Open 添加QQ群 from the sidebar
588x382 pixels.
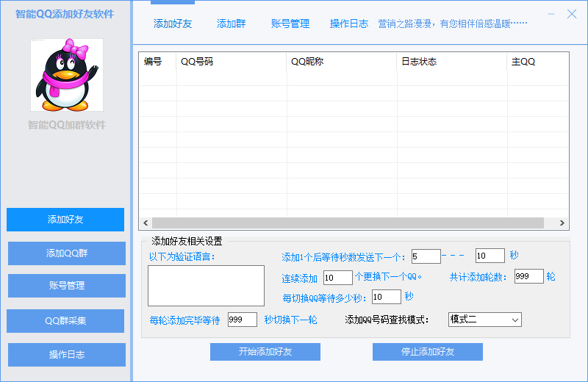click(66, 253)
